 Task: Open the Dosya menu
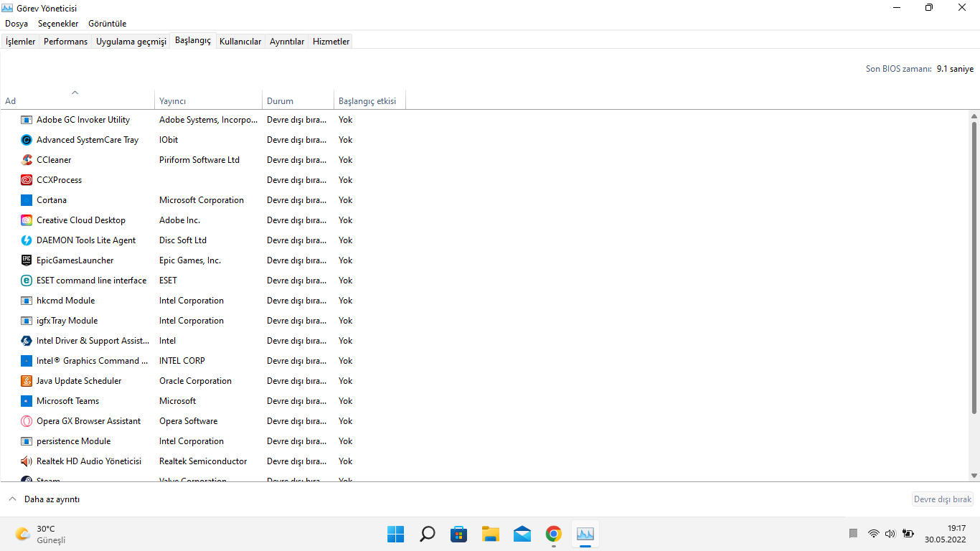(17, 24)
